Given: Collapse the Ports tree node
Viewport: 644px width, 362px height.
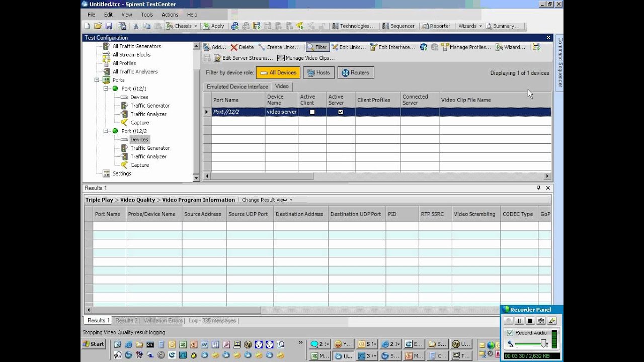Looking at the screenshot, I should [97, 80].
